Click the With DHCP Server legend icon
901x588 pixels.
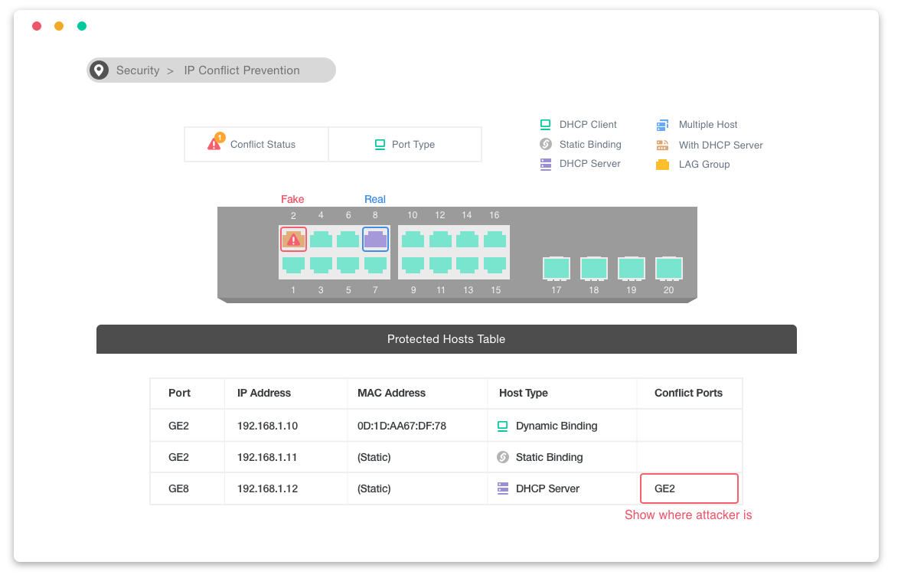[662, 145]
